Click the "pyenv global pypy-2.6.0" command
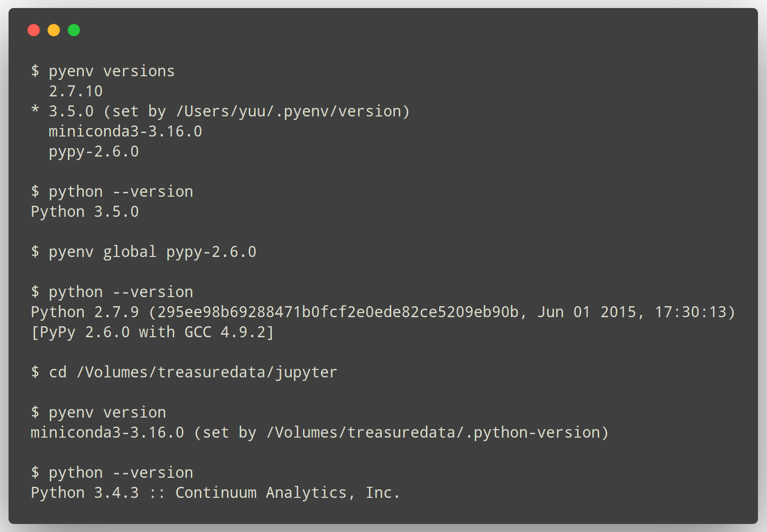This screenshot has width=767, height=532. coord(152,252)
